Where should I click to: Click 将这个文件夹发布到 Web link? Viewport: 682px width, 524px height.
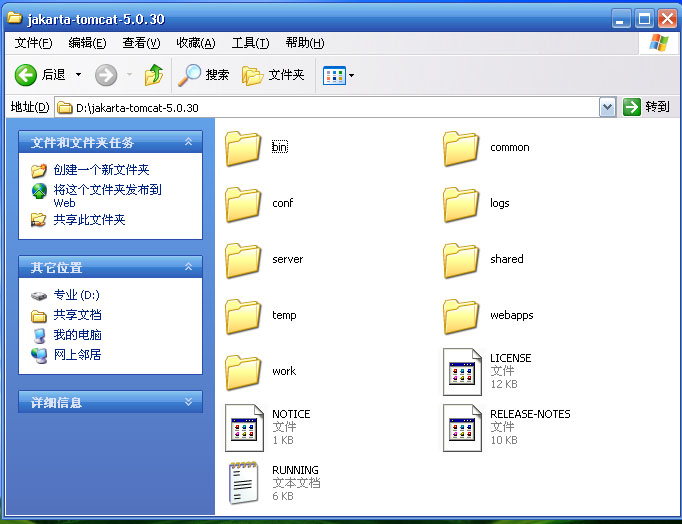coord(107,196)
